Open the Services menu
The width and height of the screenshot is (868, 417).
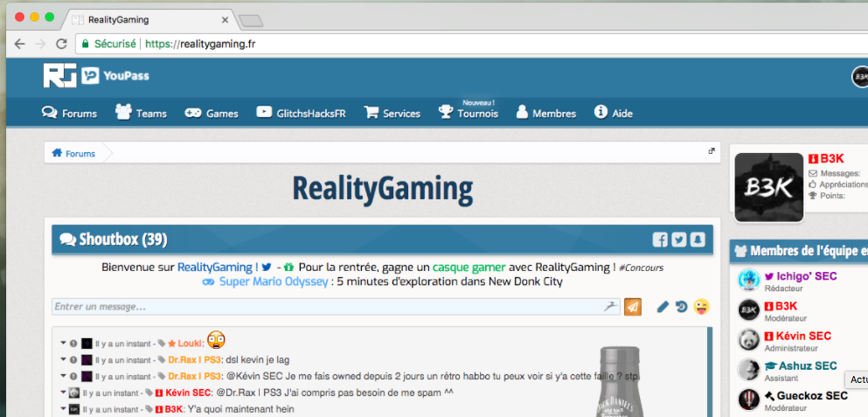pyautogui.click(x=392, y=113)
